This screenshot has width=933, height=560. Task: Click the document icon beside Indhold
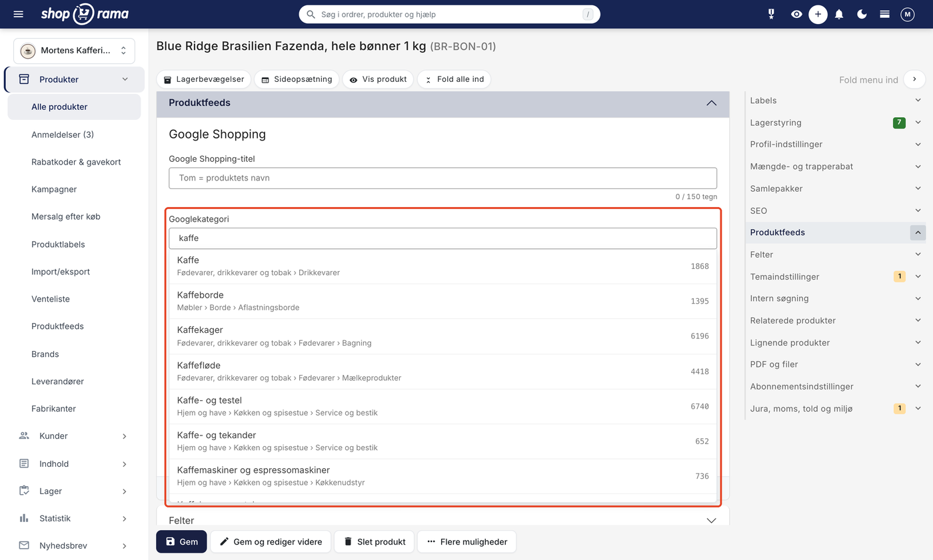coord(24,463)
